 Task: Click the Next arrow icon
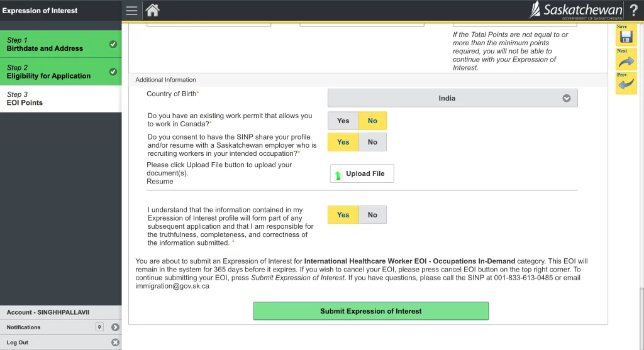coord(626,60)
